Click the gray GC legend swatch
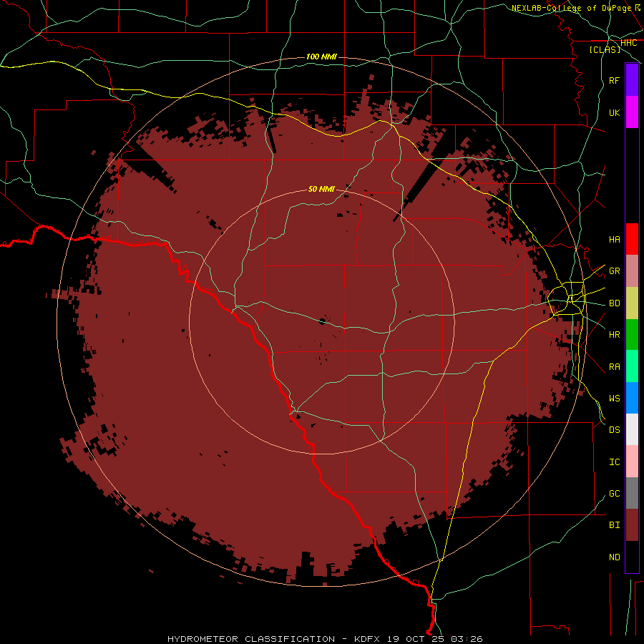644x644 pixels. (632, 493)
